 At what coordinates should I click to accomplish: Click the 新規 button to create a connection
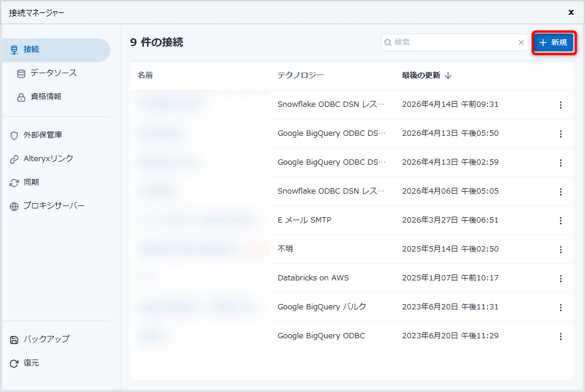pos(553,43)
